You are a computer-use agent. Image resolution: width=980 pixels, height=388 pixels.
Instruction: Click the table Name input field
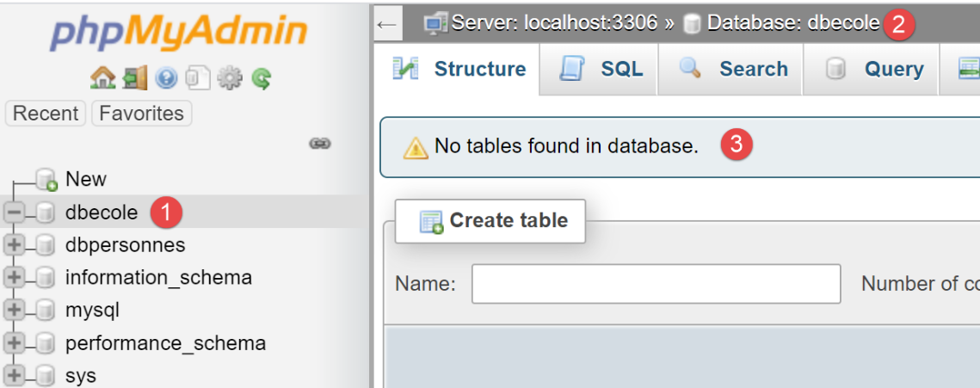tap(656, 284)
